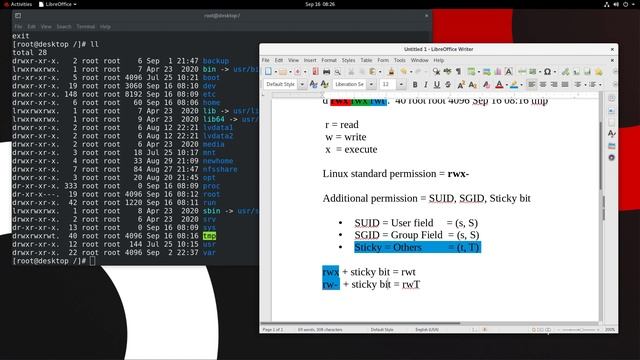Toggle Underline formatting
The image size is (640, 360).
(437, 84)
